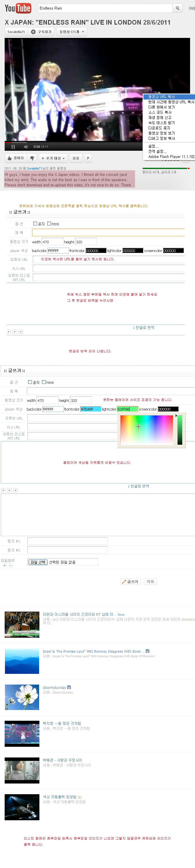Screen dimensions: 195x868
Task: Select 동영상 URL 복사 in context menu
Action: coord(169,97)
